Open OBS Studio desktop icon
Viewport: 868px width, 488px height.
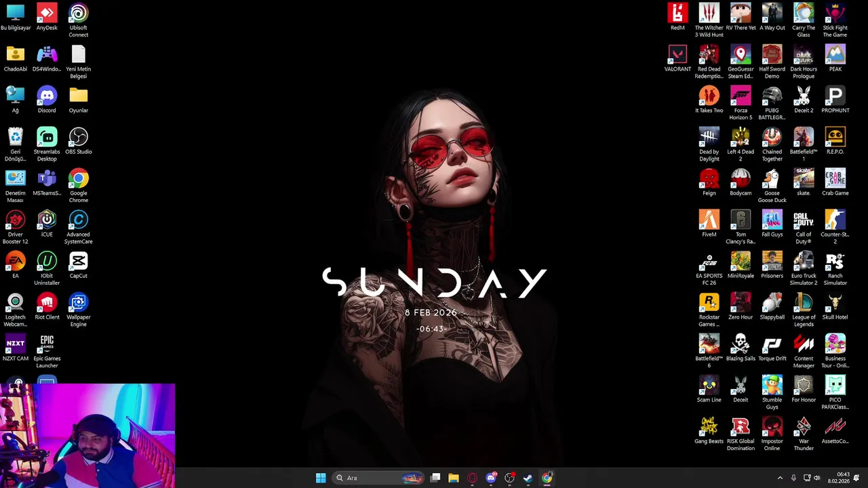pos(78,141)
